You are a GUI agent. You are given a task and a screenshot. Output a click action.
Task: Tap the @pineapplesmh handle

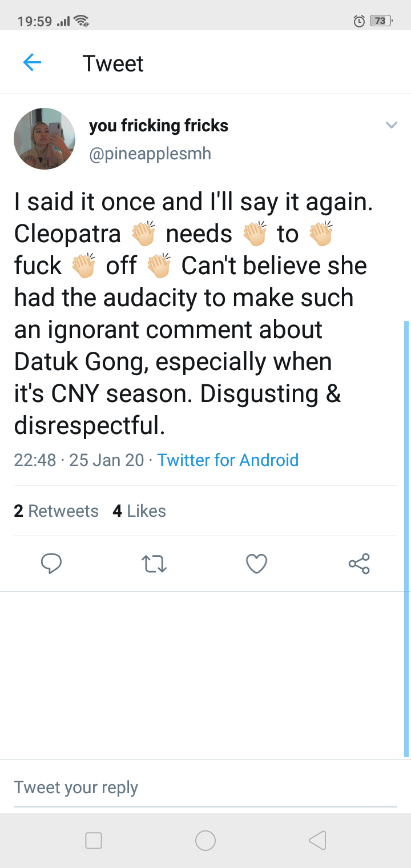pos(150,154)
